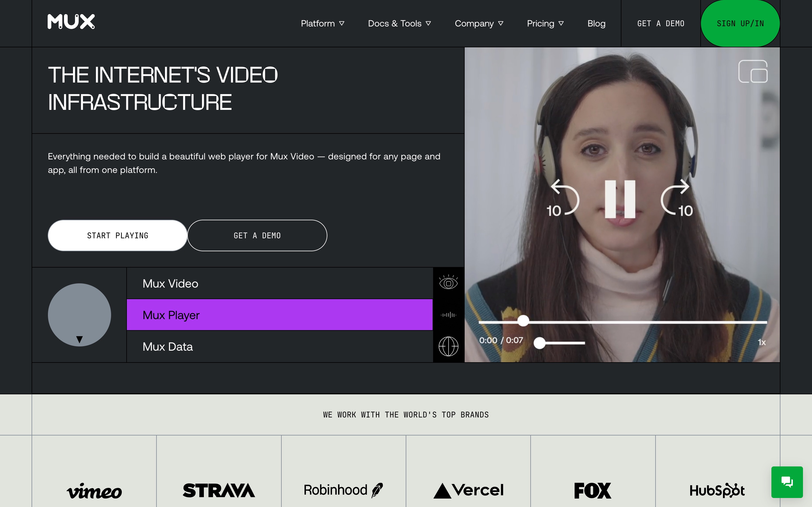
Task: Click the video progress seek bar
Action: tap(637, 322)
